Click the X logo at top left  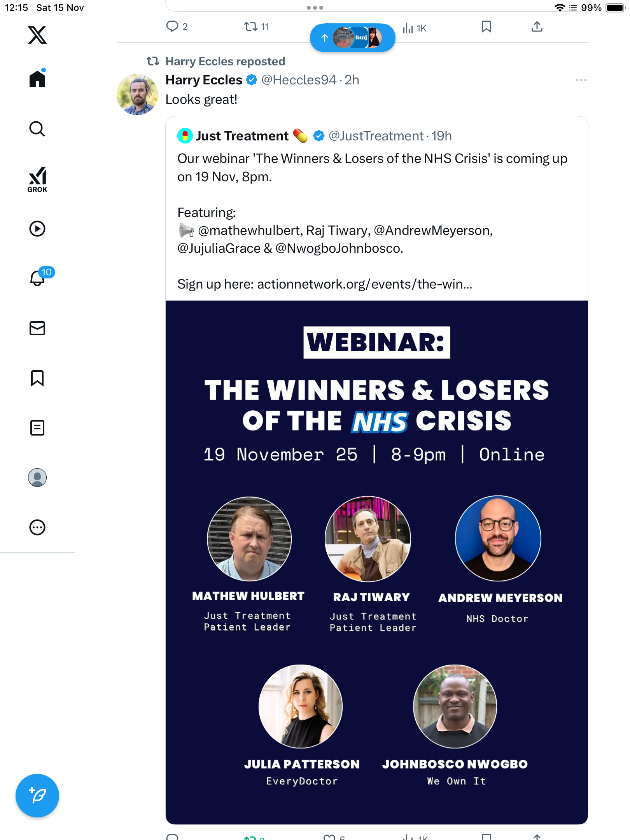click(37, 35)
